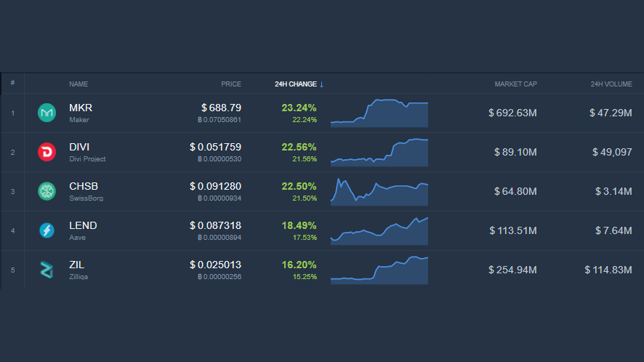644x362 pixels.
Task: Open the MKR coin name
Action: click(x=81, y=108)
